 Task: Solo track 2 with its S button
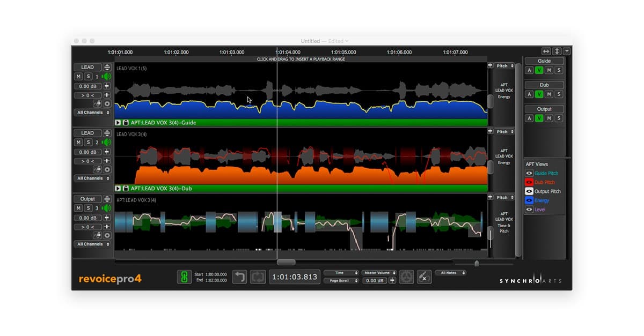(88, 143)
